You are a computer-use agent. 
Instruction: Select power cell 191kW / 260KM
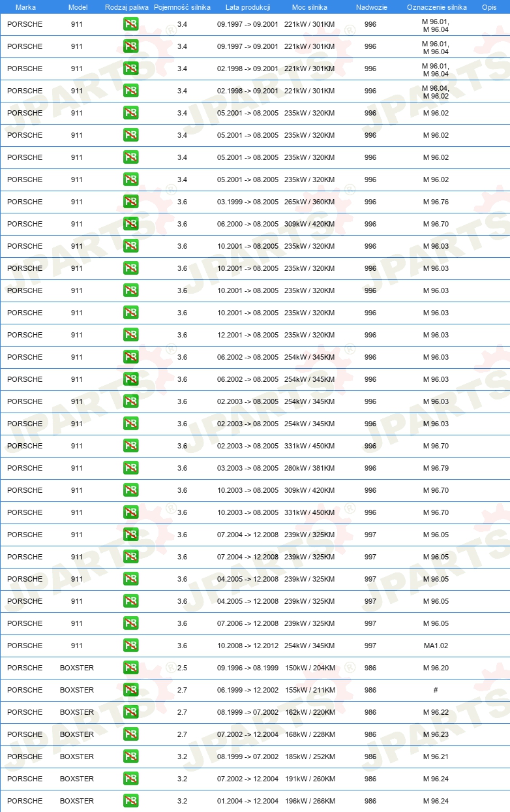pos(309,779)
